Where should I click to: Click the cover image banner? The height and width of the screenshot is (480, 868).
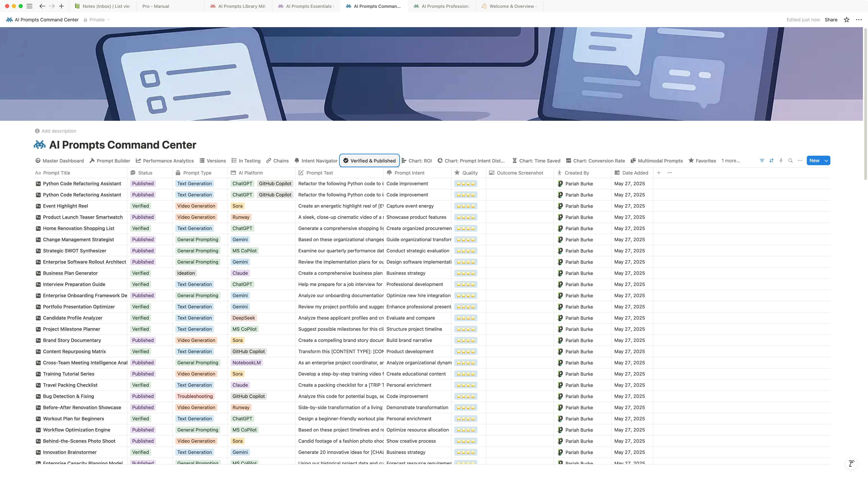coord(431,74)
